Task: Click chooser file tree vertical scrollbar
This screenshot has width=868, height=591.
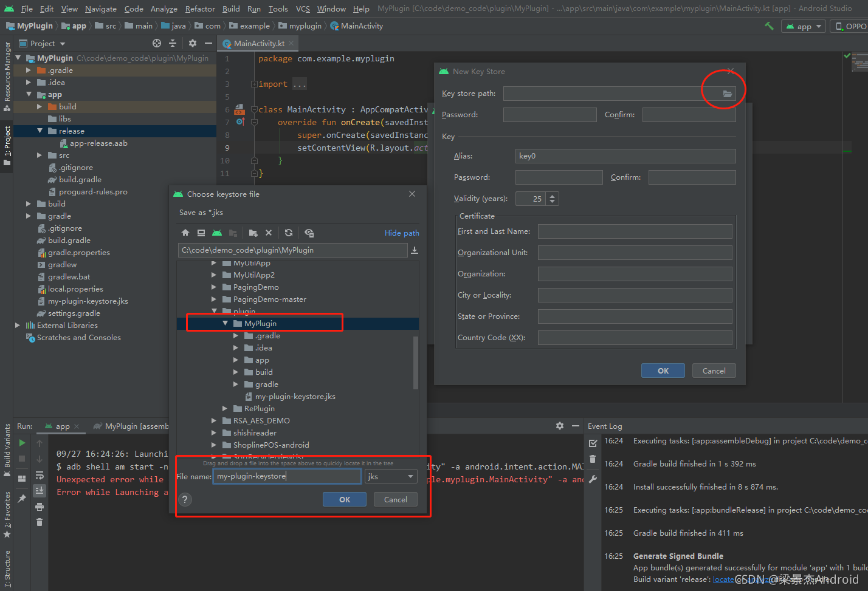Action: (416, 362)
